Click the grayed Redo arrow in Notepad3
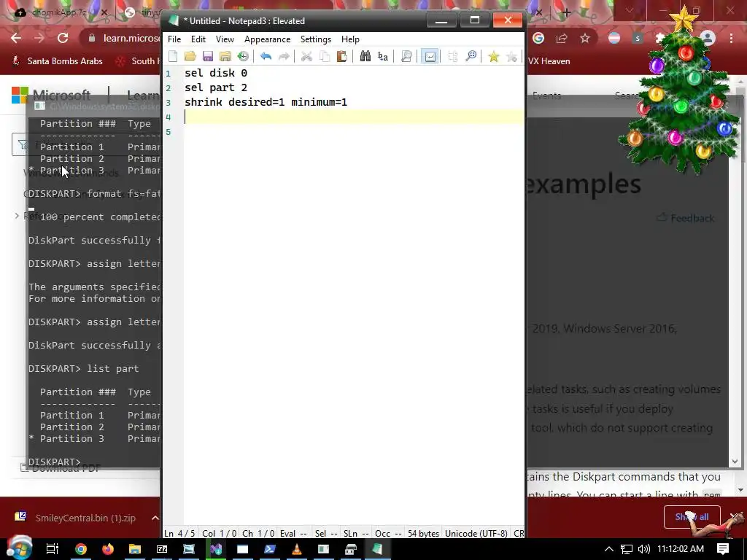 [x=284, y=57]
